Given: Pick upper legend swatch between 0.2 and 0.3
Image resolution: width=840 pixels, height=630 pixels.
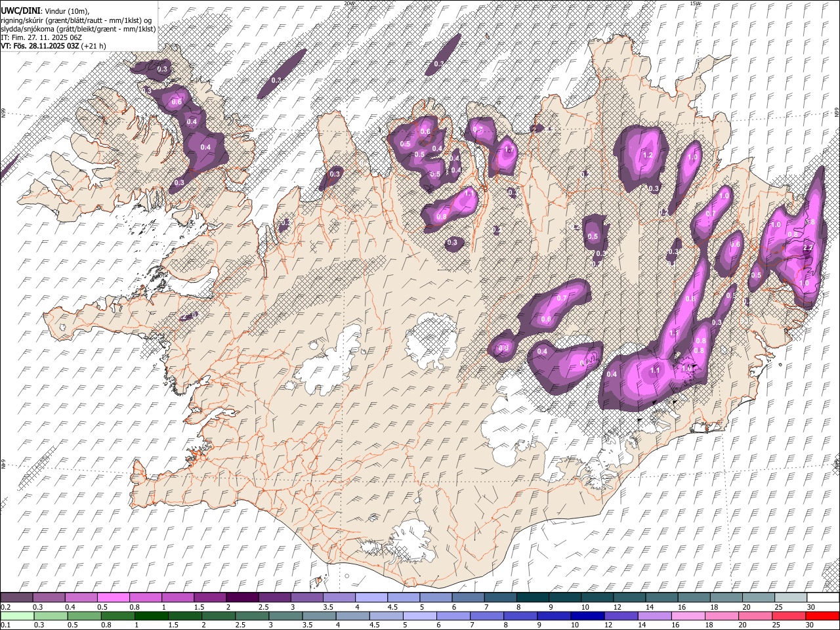Looking at the screenshot, I should click(x=16, y=598).
